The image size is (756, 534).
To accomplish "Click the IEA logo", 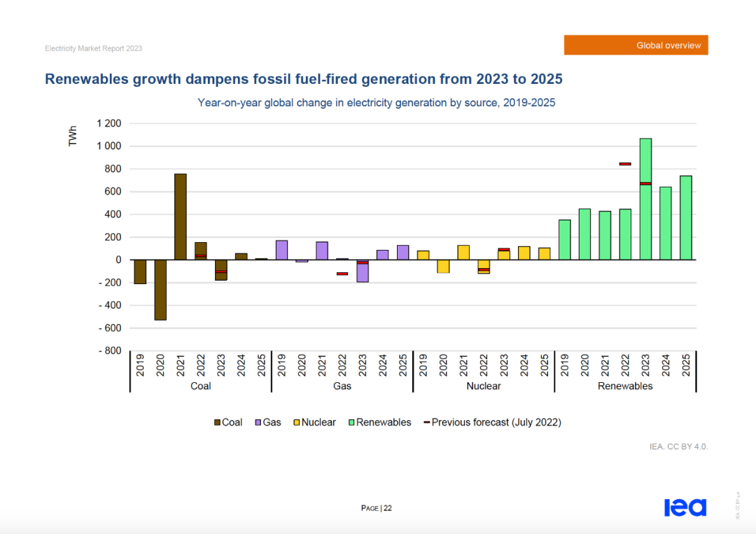I will coord(685,507).
